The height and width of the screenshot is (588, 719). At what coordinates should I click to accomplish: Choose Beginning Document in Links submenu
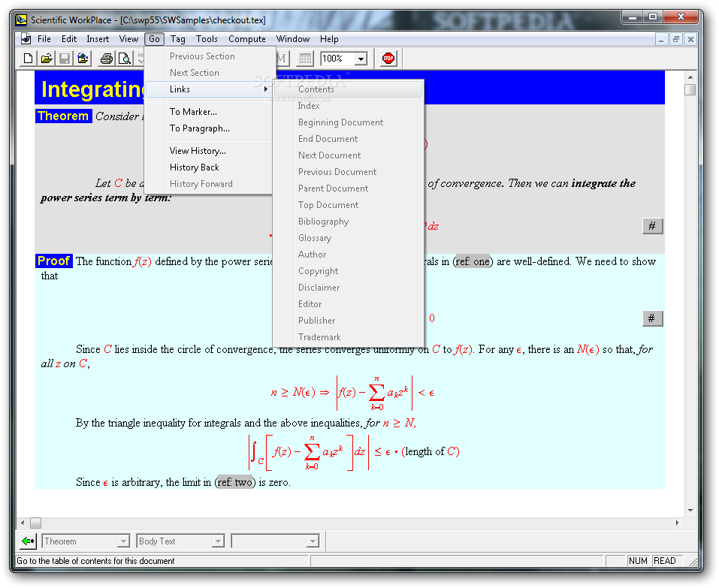click(x=348, y=122)
